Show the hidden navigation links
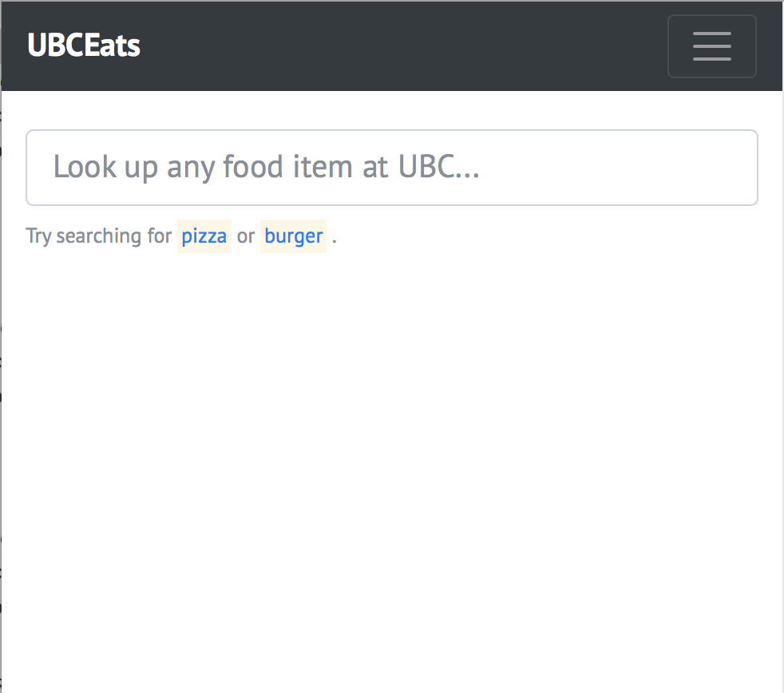 711,46
